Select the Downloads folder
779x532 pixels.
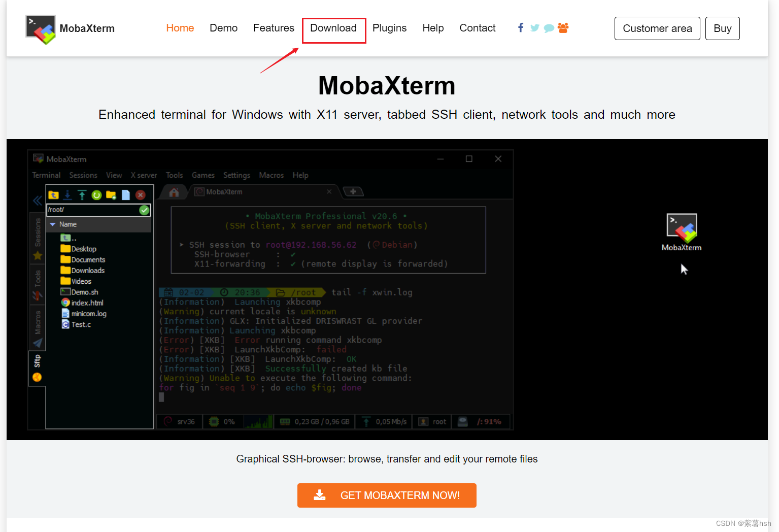pyautogui.click(x=83, y=271)
